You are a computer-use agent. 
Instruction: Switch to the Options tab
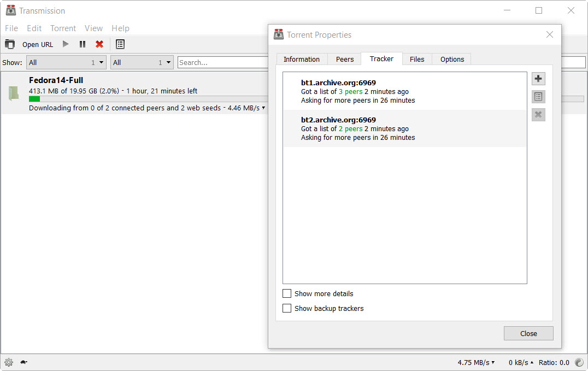452,59
